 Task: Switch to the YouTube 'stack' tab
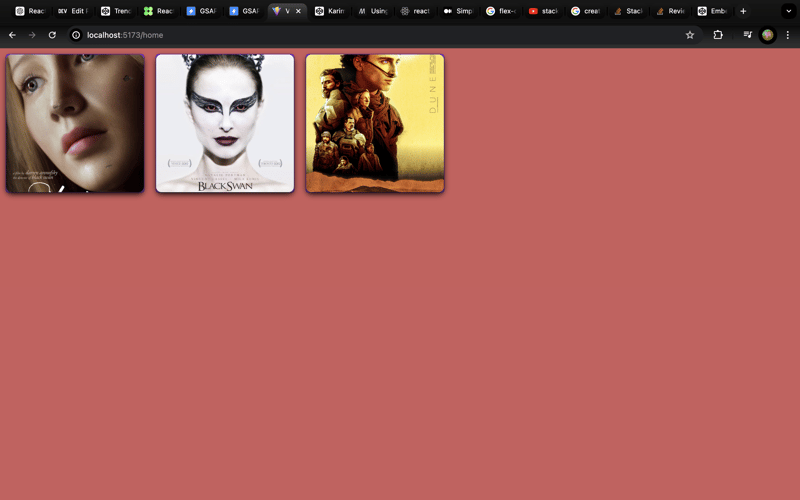pyautogui.click(x=544, y=11)
